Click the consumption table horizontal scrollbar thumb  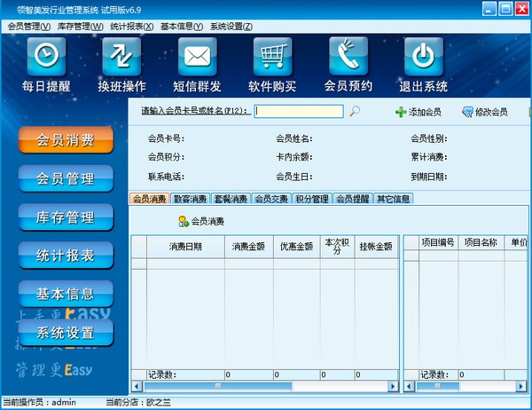(218, 386)
